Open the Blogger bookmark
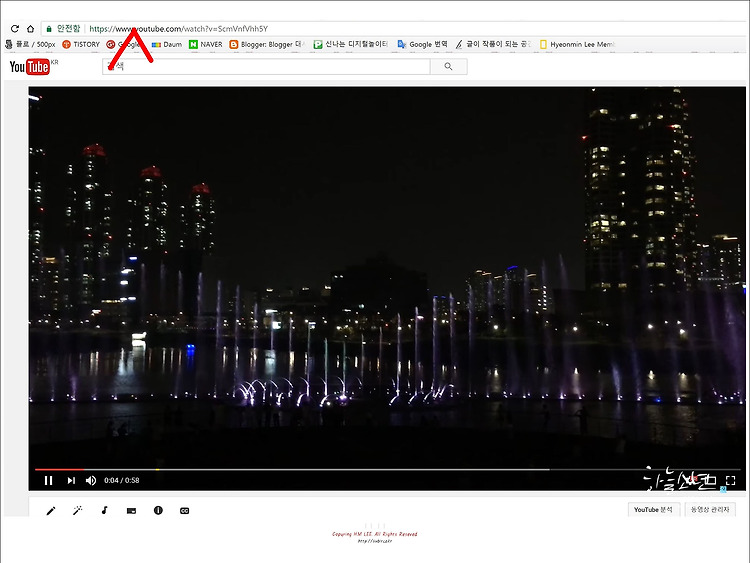This screenshot has width=750, height=563. point(267,44)
